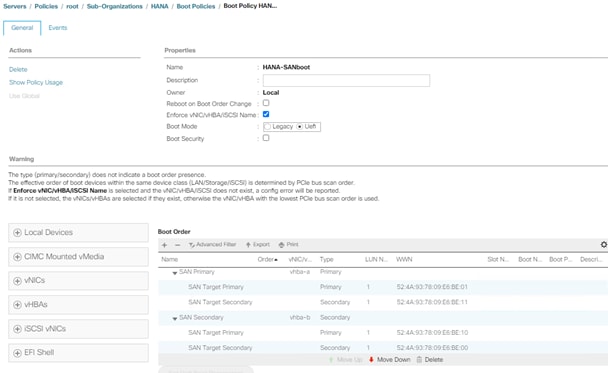Select WWN 52:4A:93:78:09:E6:BE:01 row
This screenshot has height=373, width=608.
pos(383,287)
